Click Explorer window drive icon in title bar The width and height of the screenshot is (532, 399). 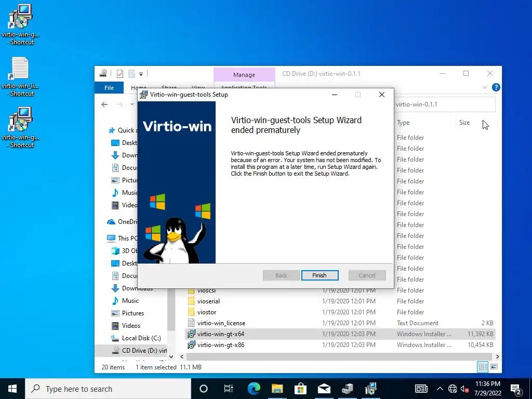pyautogui.click(x=103, y=73)
